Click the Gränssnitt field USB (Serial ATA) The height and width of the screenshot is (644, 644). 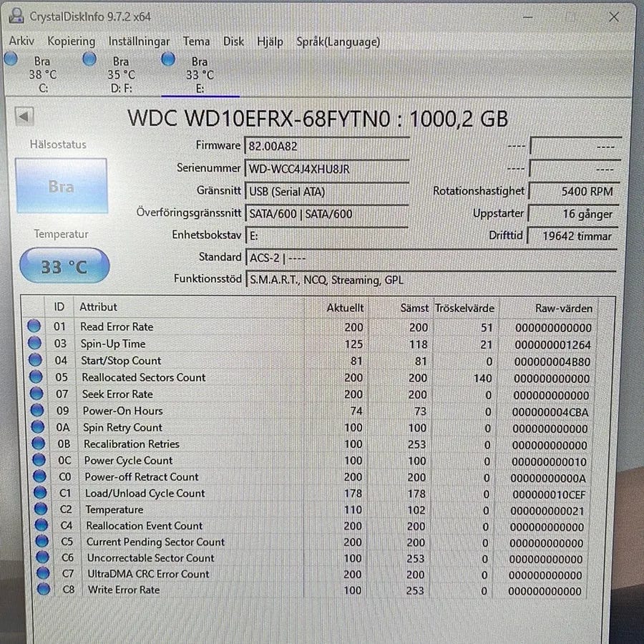click(326, 191)
